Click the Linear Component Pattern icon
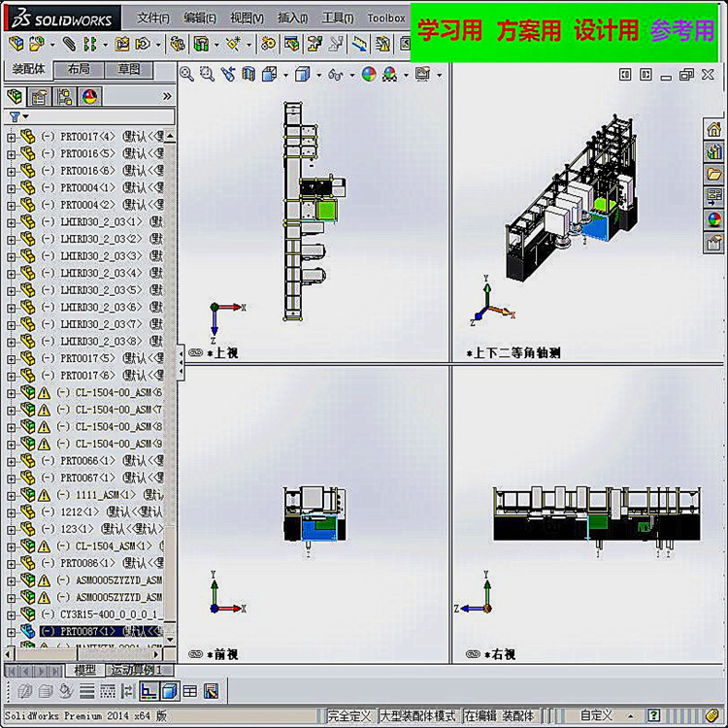Image resolution: width=728 pixels, height=728 pixels. tap(90, 44)
